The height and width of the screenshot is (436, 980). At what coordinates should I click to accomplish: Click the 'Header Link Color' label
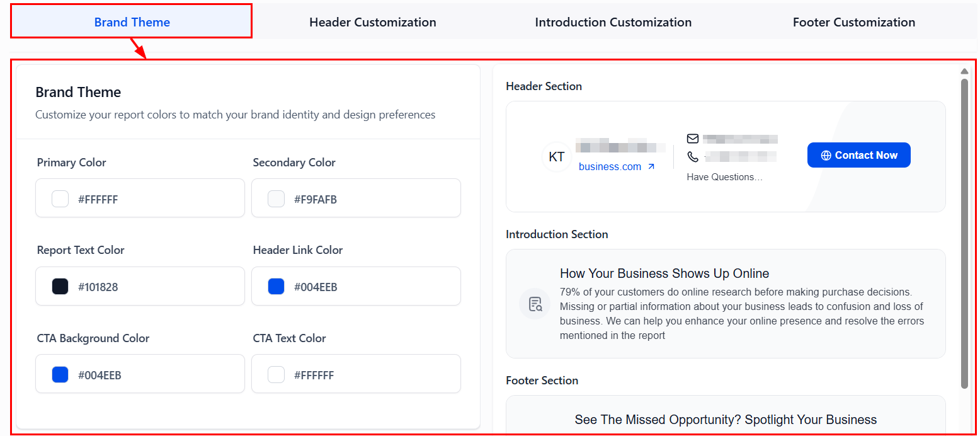(298, 250)
